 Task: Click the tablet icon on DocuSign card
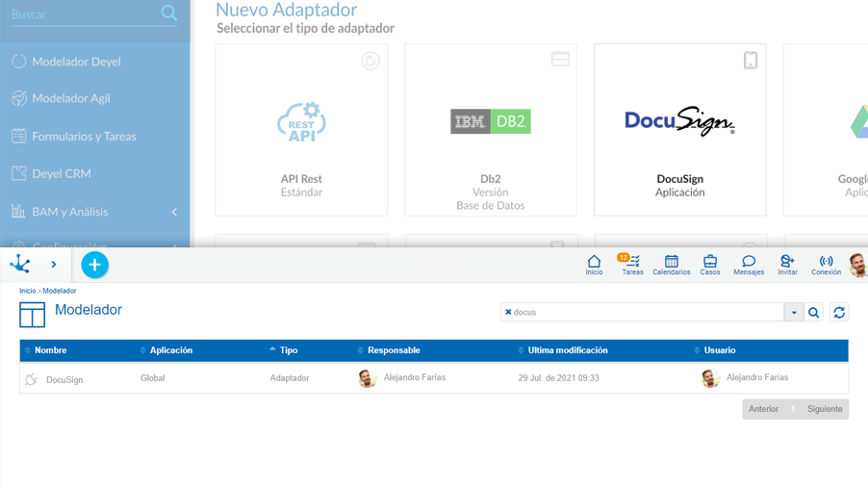pos(750,61)
